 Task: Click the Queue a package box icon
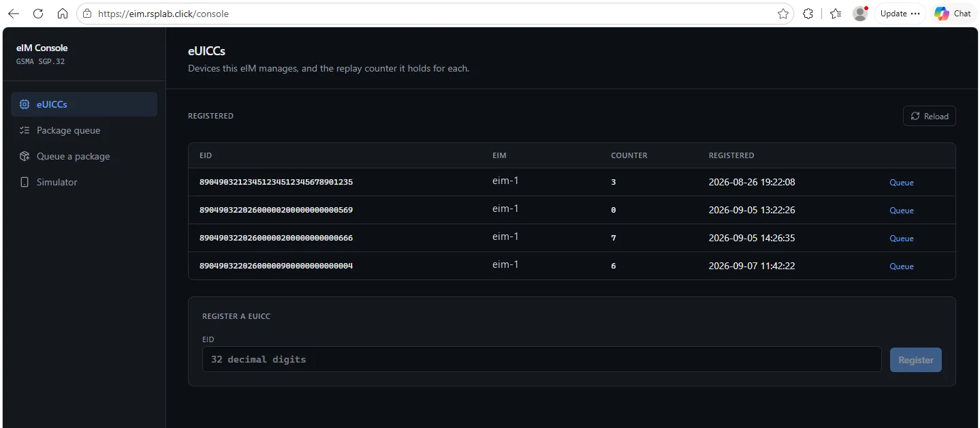(x=25, y=156)
